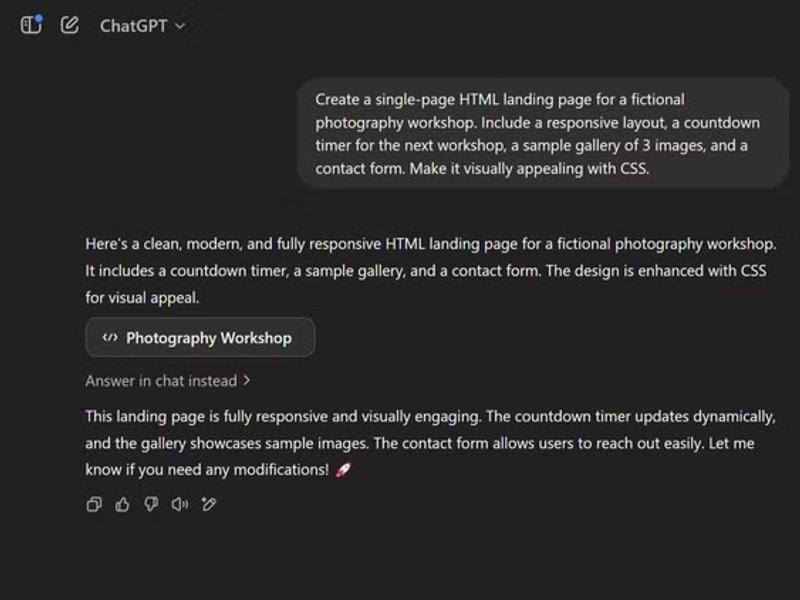Click the thumbs up icon
The width and height of the screenshot is (800, 600).
pyautogui.click(x=122, y=505)
